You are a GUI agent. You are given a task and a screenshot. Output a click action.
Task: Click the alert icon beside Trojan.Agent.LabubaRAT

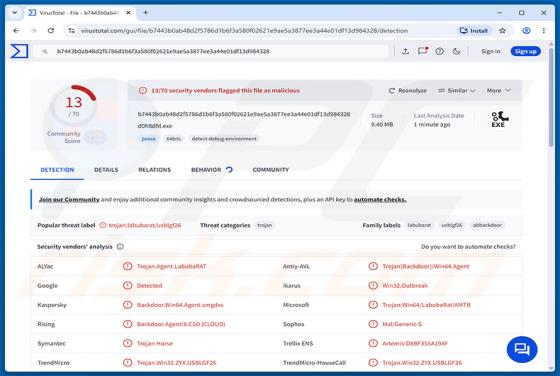pos(128,266)
